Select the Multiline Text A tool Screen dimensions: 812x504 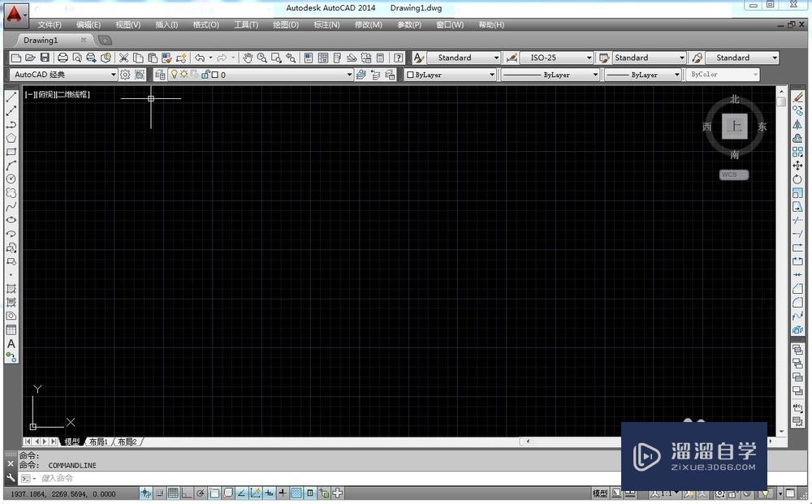pos(11,343)
